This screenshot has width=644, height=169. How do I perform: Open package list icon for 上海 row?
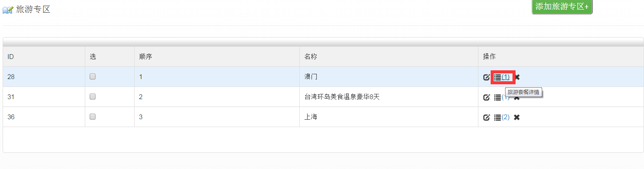click(x=497, y=117)
